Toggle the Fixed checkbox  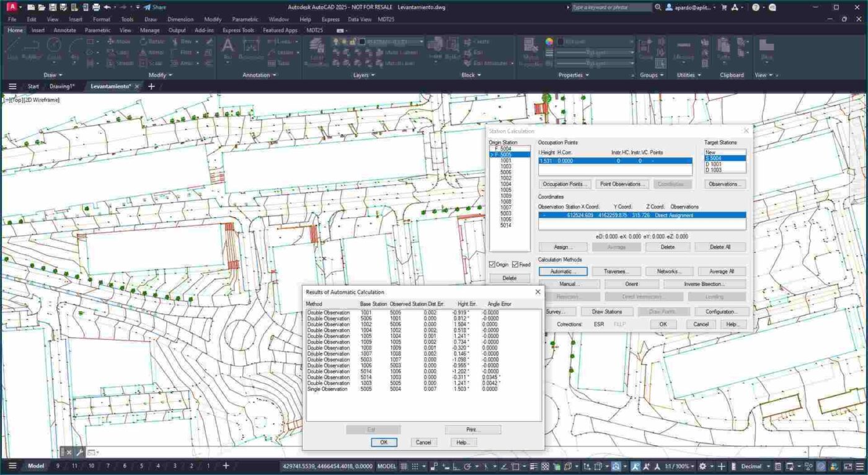(515, 265)
